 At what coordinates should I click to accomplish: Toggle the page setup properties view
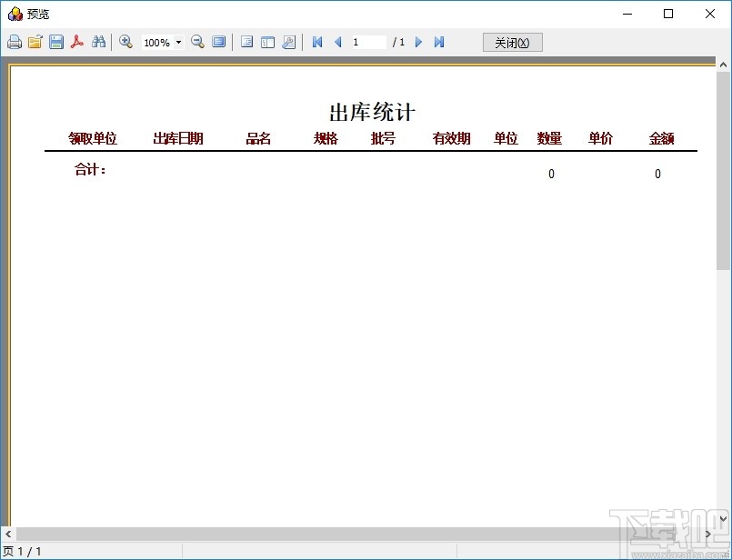[288, 42]
